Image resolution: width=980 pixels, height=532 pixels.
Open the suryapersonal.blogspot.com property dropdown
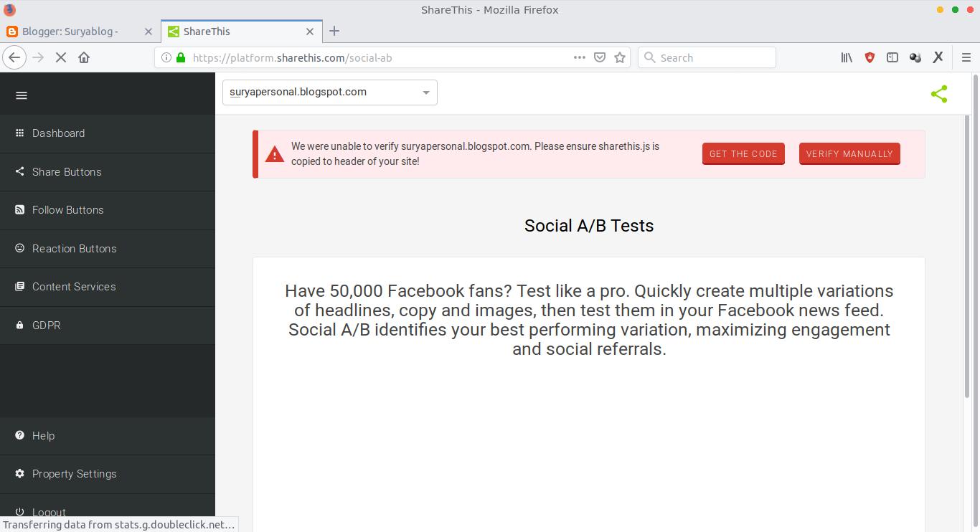pos(330,92)
